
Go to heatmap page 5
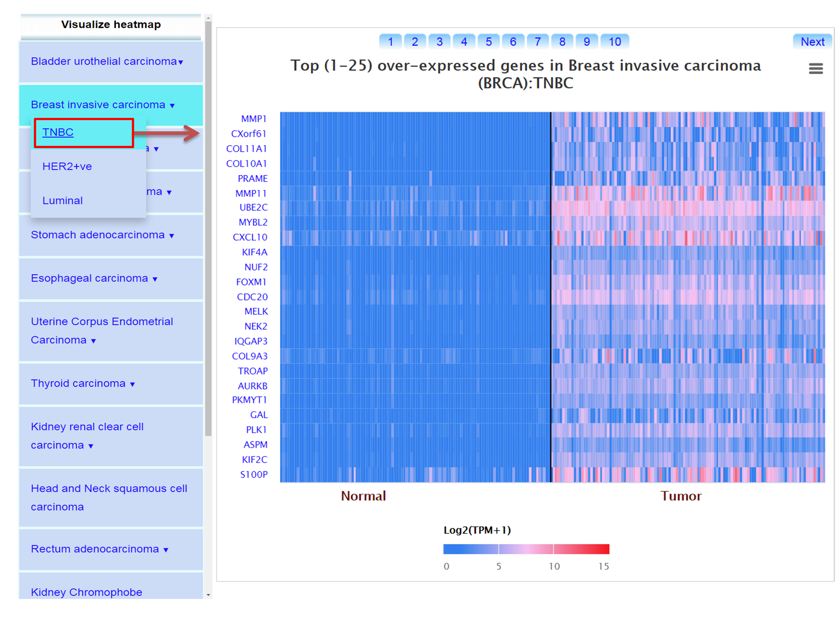pos(488,41)
